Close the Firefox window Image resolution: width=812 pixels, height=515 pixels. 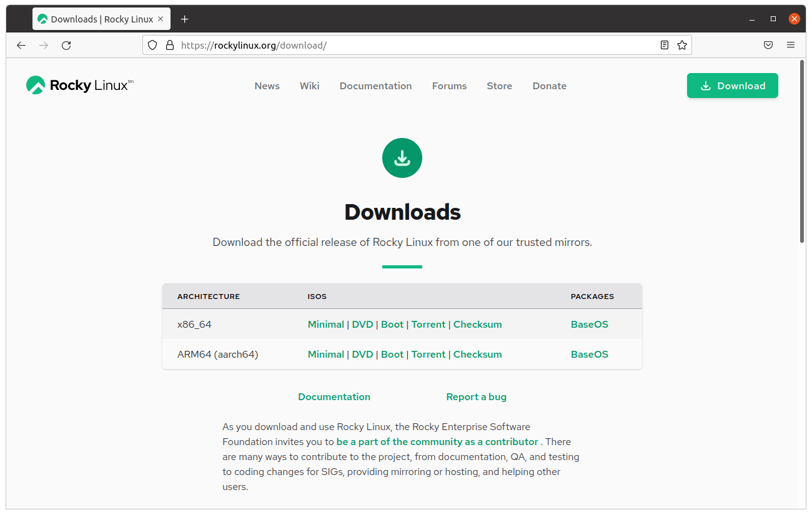795,19
